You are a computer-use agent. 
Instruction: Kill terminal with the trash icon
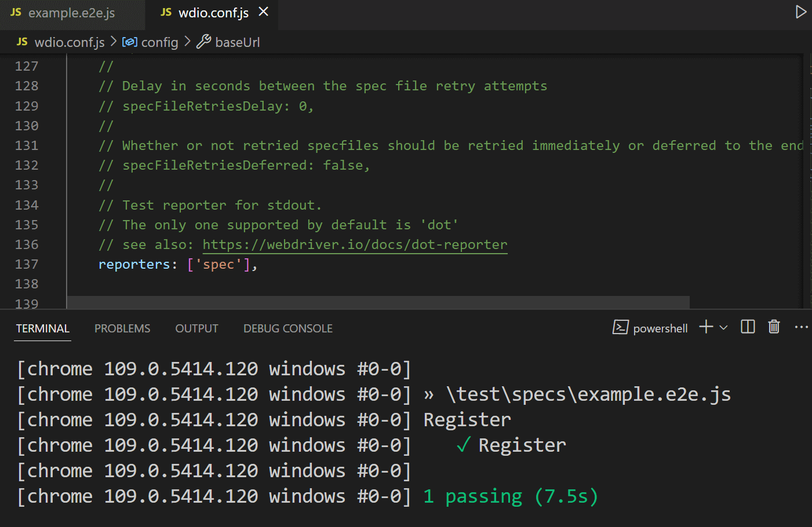(774, 327)
